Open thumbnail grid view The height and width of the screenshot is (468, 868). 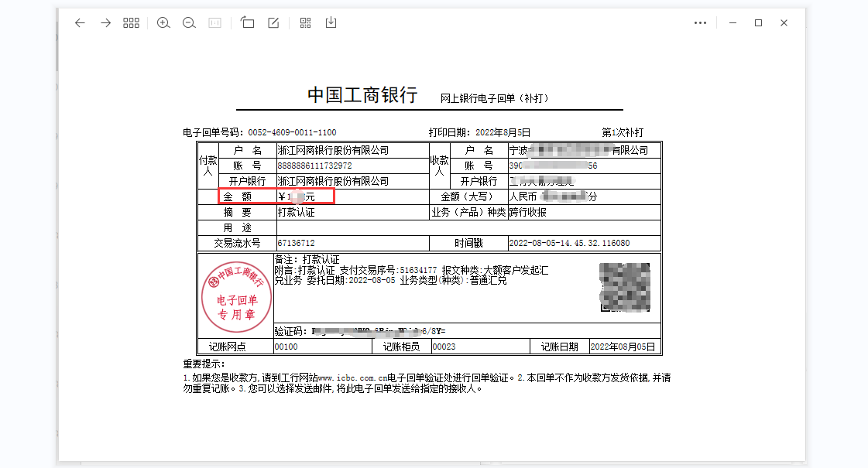tap(131, 22)
